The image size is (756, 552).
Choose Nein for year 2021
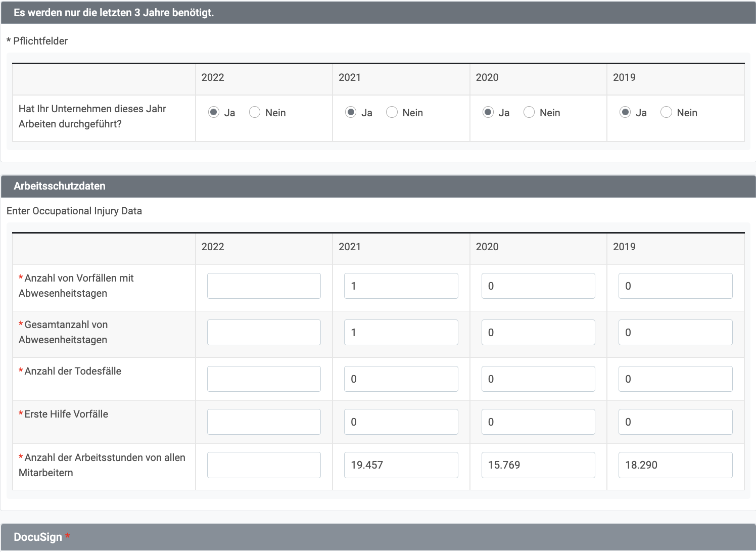[x=392, y=112]
